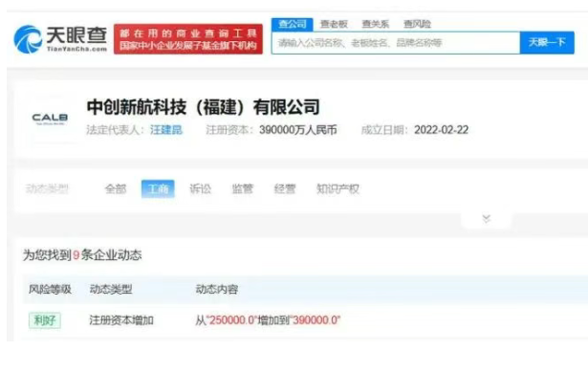This screenshot has width=588, height=373.
Task: Click the green 利好 tag
Action: (x=45, y=320)
